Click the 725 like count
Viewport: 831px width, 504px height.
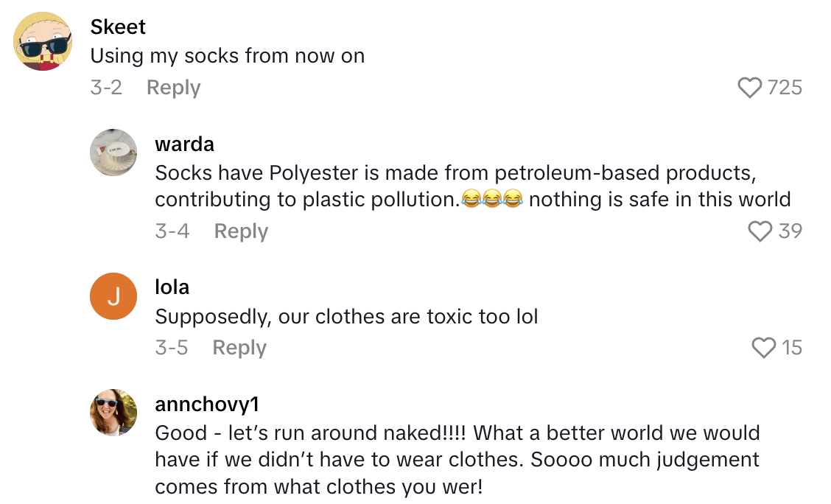point(785,88)
